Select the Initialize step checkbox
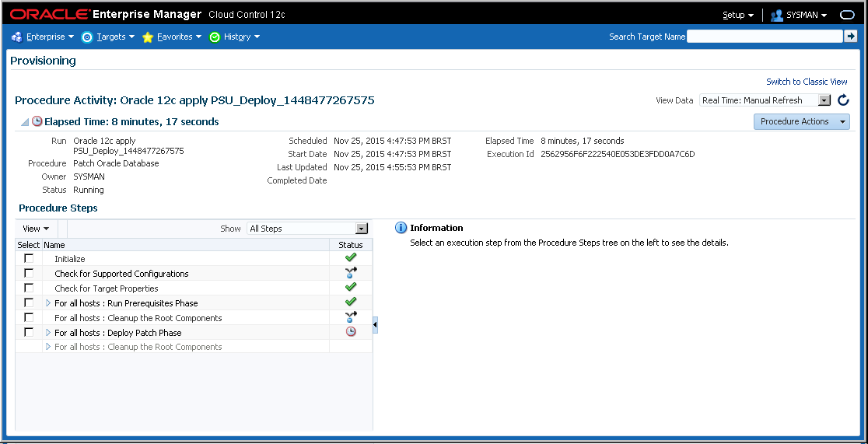 point(29,258)
